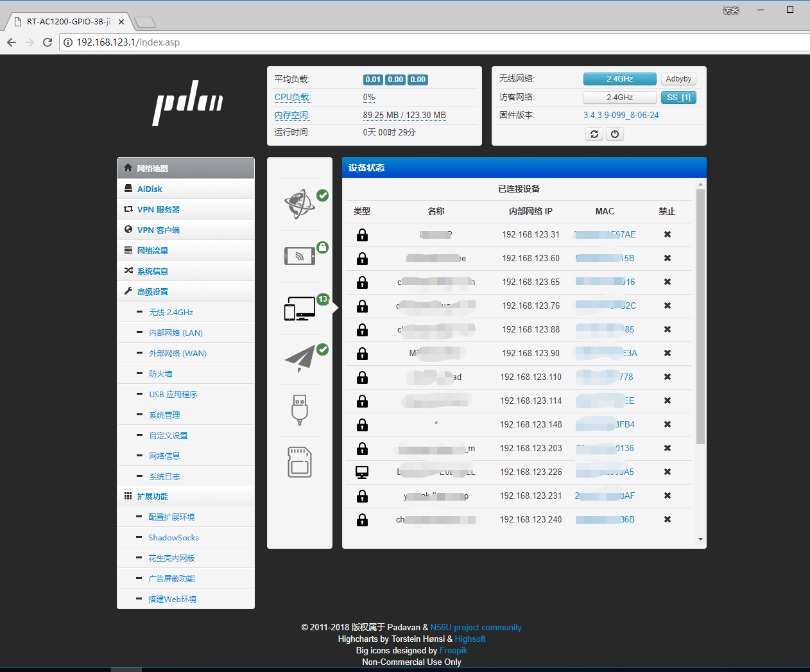The width and height of the screenshot is (810, 672).
Task: Open 搭建Web环境 page
Action: point(186,599)
